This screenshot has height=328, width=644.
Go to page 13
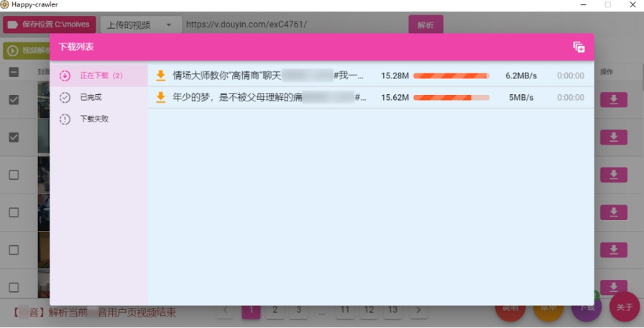tap(392, 310)
